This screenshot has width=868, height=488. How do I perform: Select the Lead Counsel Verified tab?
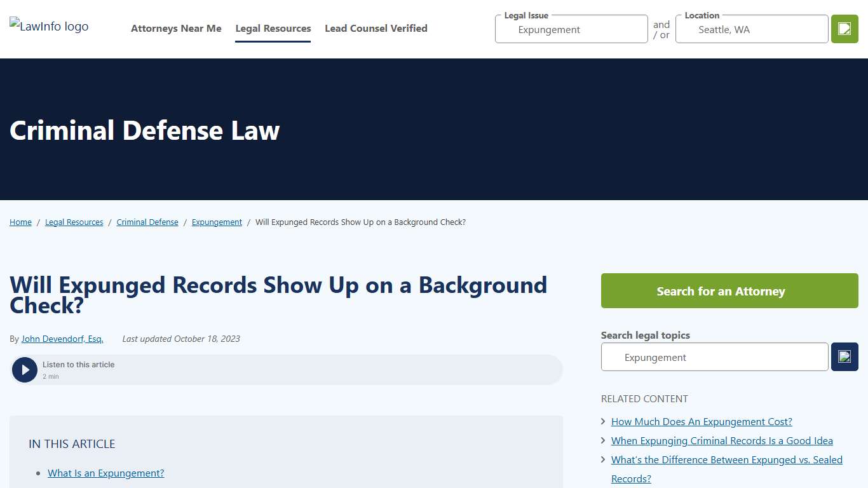pos(376,28)
